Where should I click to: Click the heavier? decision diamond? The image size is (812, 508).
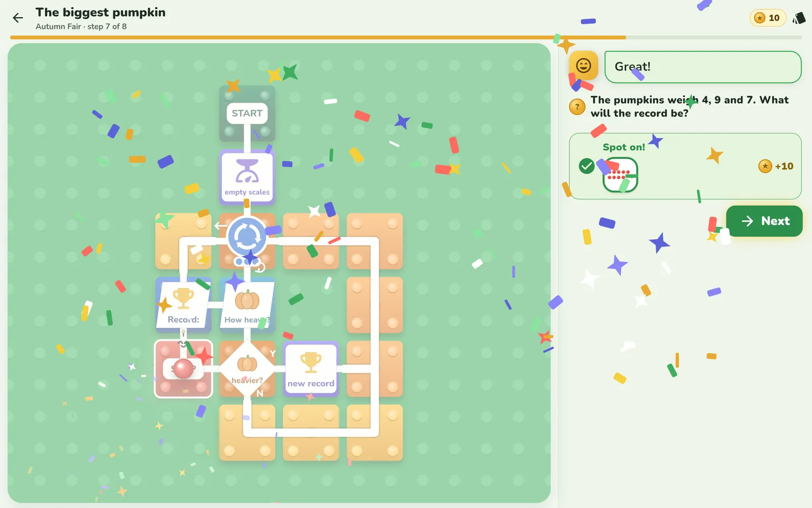[x=247, y=369]
